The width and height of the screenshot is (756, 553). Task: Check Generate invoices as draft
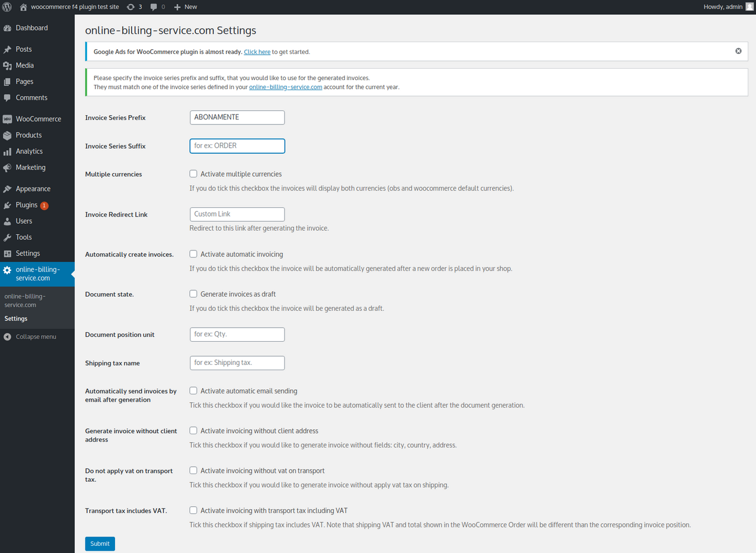(x=193, y=294)
